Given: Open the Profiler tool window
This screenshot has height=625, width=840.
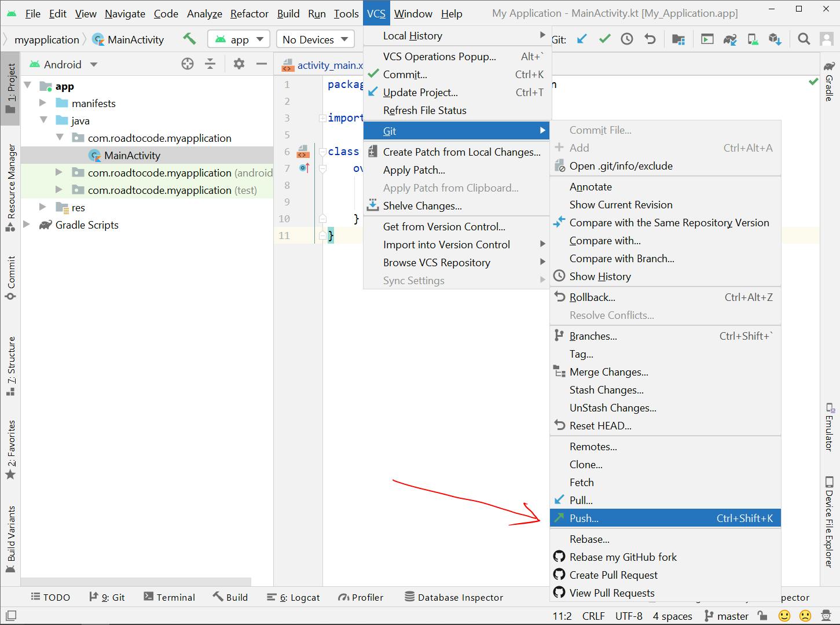Looking at the screenshot, I should (x=361, y=597).
